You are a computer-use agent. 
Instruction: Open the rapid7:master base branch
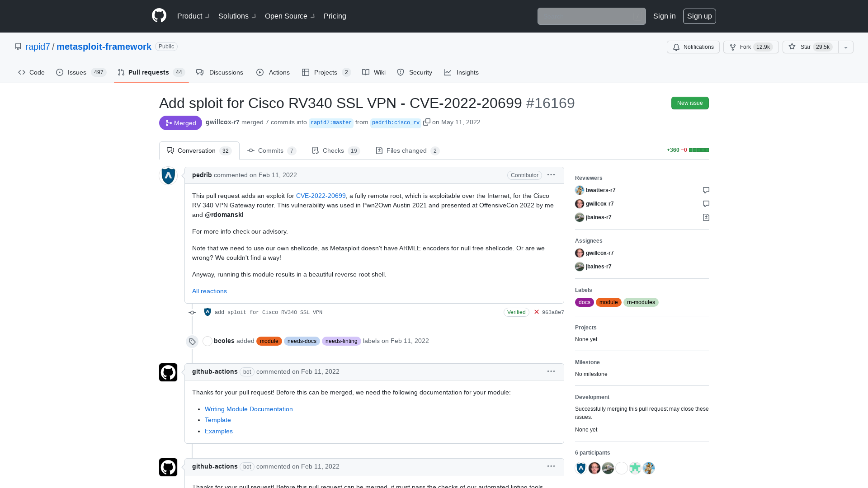click(x=331, y=123)
